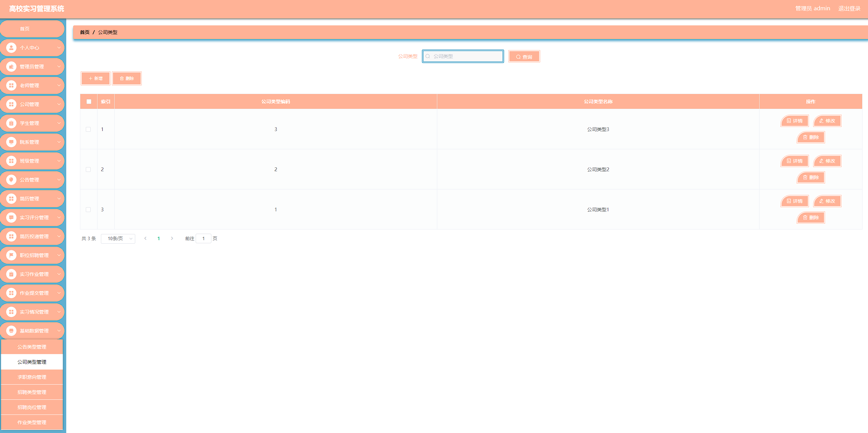The image size is (868, 433).
Task: Select 求职意向管理 in the sidebar submenu
Action: coord(32,377)
